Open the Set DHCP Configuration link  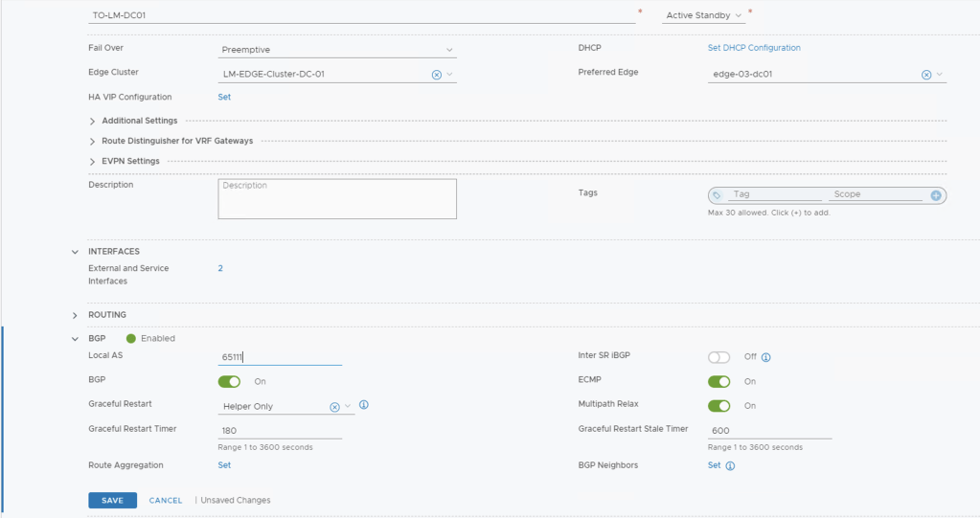[753, 48]
